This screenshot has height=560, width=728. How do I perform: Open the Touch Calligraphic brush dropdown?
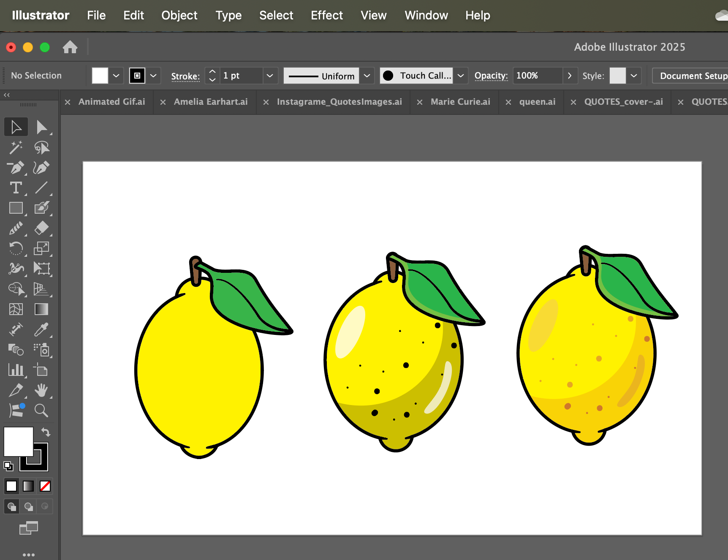click(461, 76)
